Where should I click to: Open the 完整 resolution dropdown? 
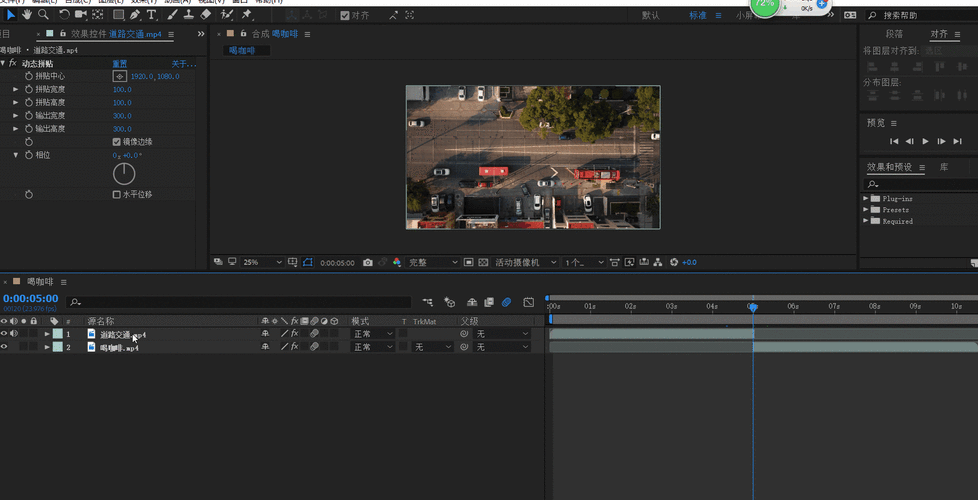(433, 262)
